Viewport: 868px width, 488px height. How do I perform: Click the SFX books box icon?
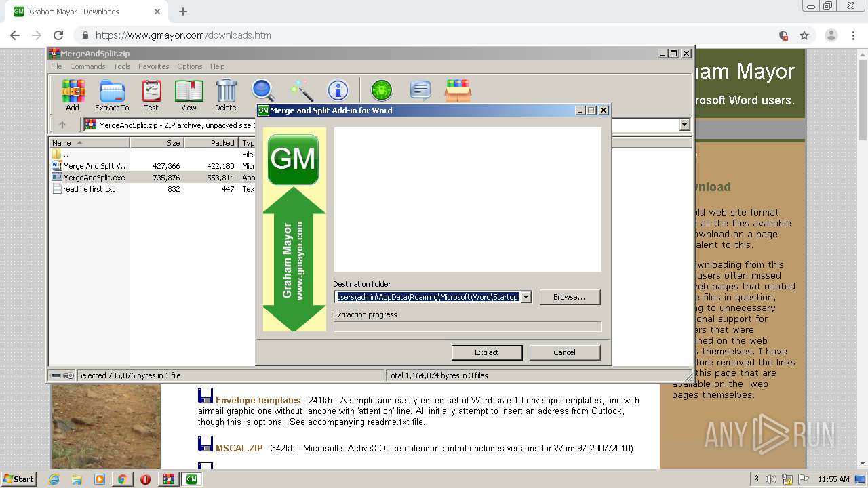[458, 90]
